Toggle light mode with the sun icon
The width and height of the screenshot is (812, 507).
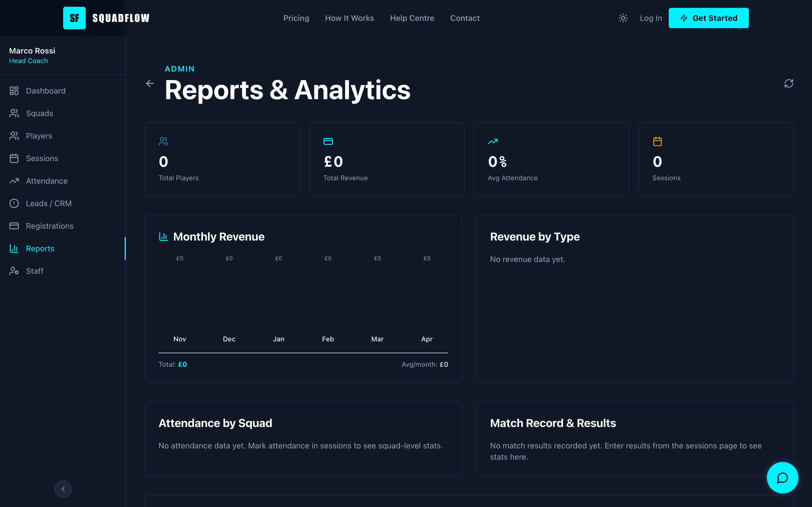(623, 18)
